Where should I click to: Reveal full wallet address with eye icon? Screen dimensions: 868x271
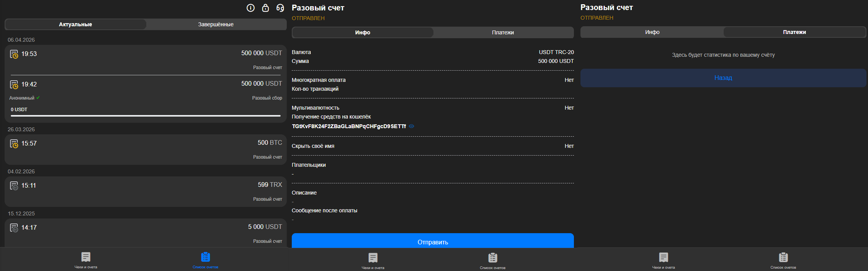[x=411, y=126]
